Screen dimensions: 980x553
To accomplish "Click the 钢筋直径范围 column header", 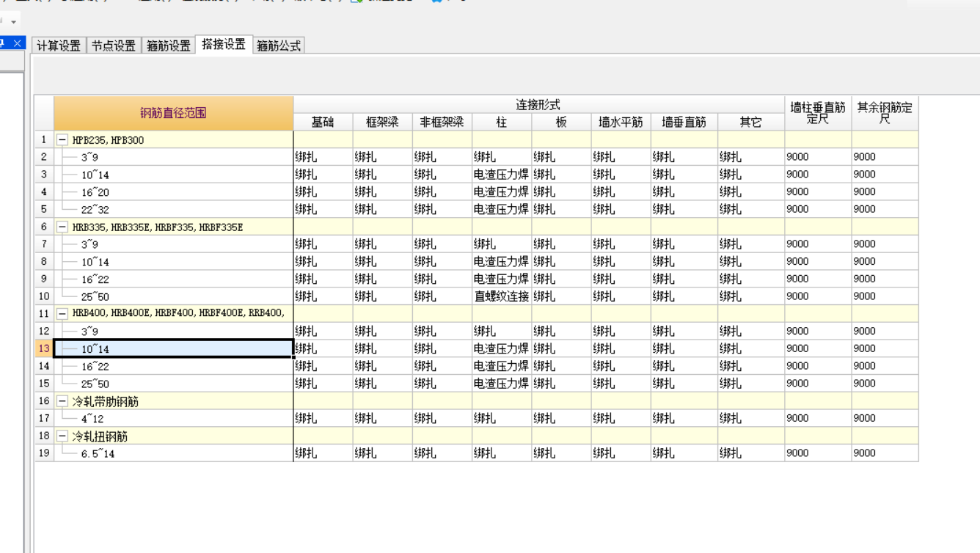I will tap(174, 113).
